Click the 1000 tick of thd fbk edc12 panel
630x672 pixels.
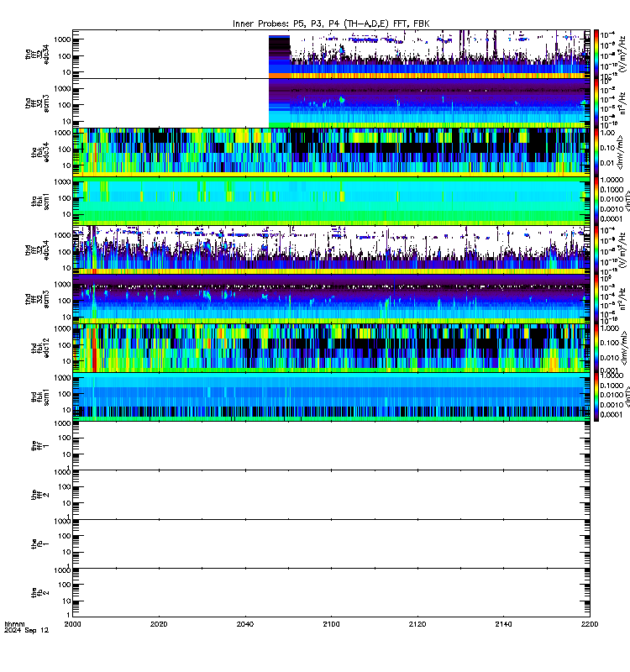62,328
